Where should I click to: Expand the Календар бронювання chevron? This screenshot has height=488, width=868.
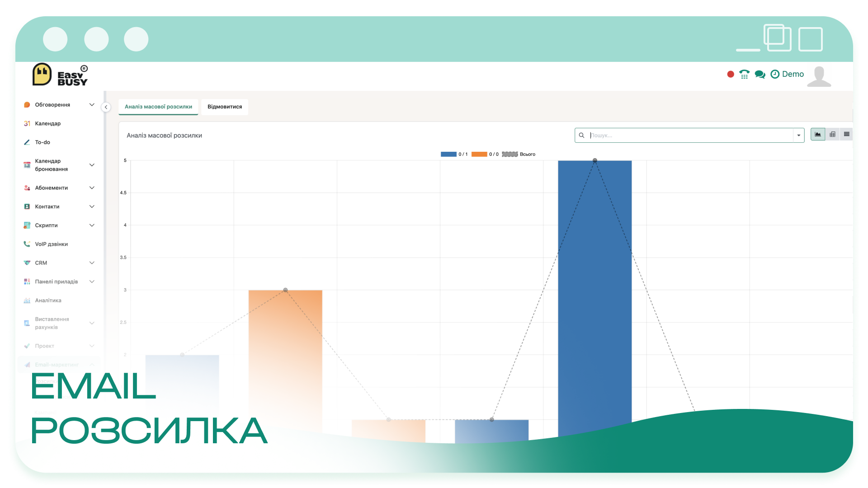[x=92, y=165]
